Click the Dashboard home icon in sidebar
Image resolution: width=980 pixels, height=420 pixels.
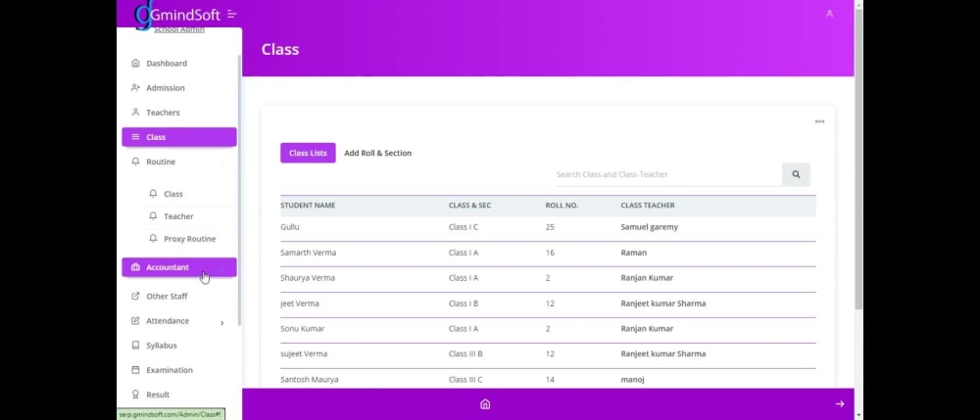[x=135, y=63]
